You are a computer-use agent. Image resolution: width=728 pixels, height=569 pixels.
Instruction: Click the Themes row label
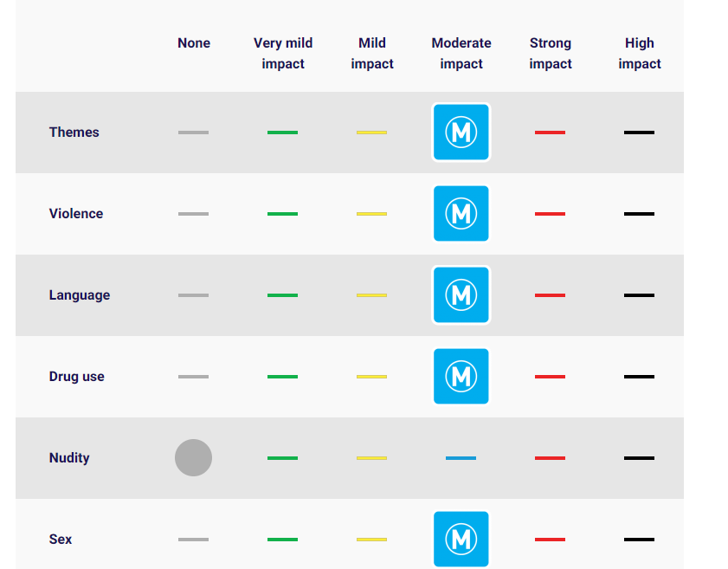point(74,133)
